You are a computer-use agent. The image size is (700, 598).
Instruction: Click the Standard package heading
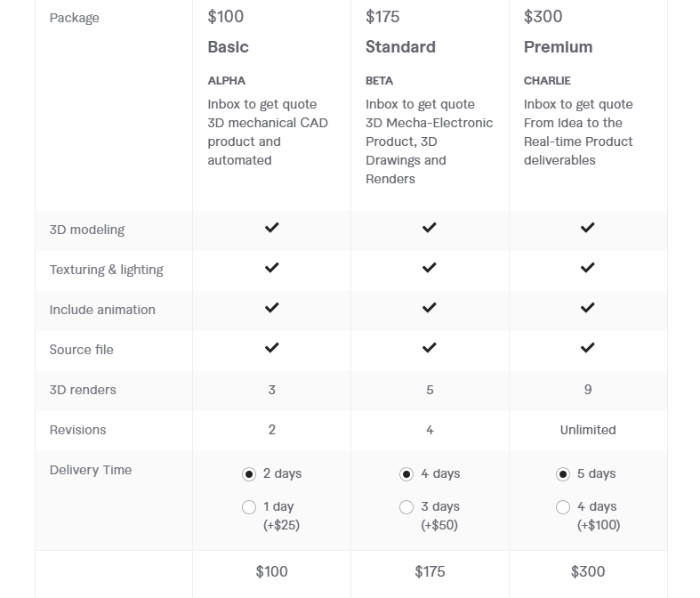tap(400, 47)
